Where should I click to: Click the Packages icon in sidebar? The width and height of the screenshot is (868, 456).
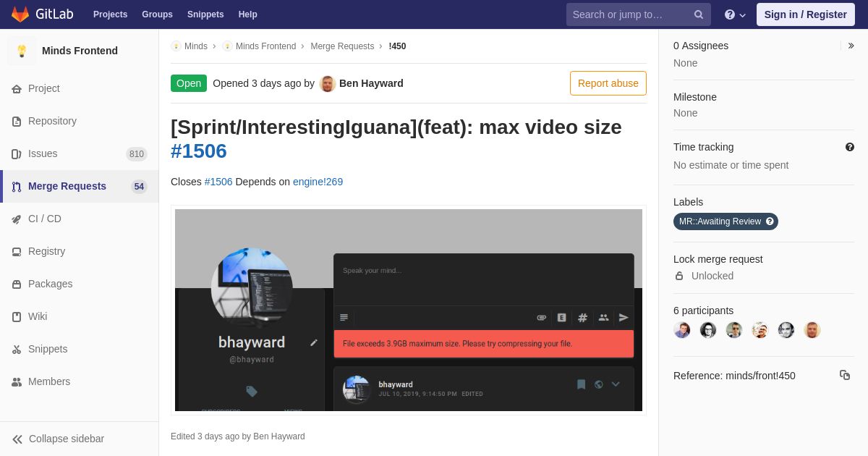[x=17, y=284]
